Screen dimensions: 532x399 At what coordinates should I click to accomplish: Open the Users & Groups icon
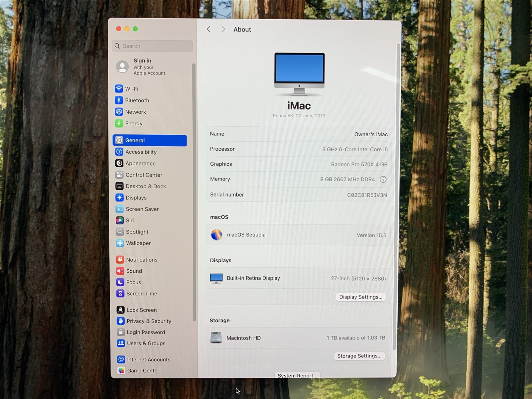click(x=121, y=343)
